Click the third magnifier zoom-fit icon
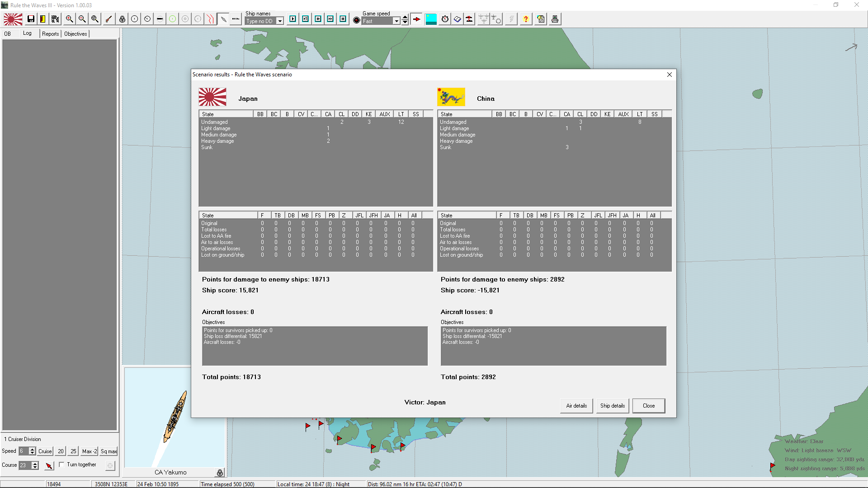The image size is (868, 488). pos(94,19)
